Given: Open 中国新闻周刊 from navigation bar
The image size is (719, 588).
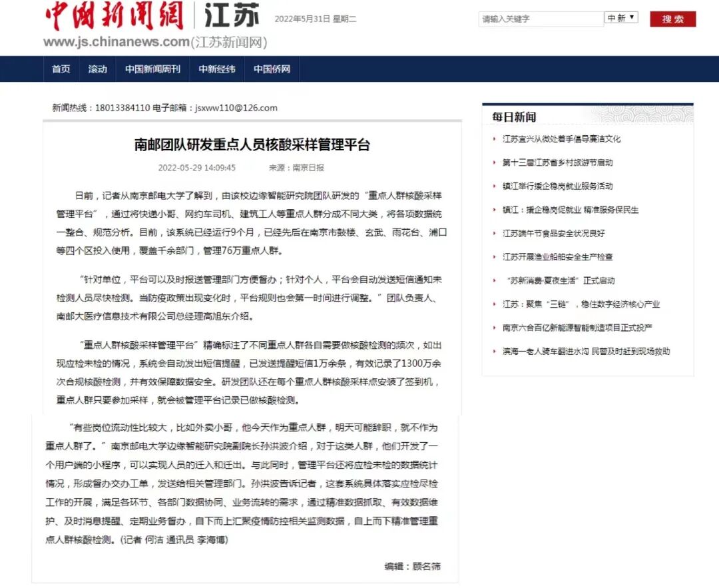Looking at the screenshot, I should tap(152, 69).
